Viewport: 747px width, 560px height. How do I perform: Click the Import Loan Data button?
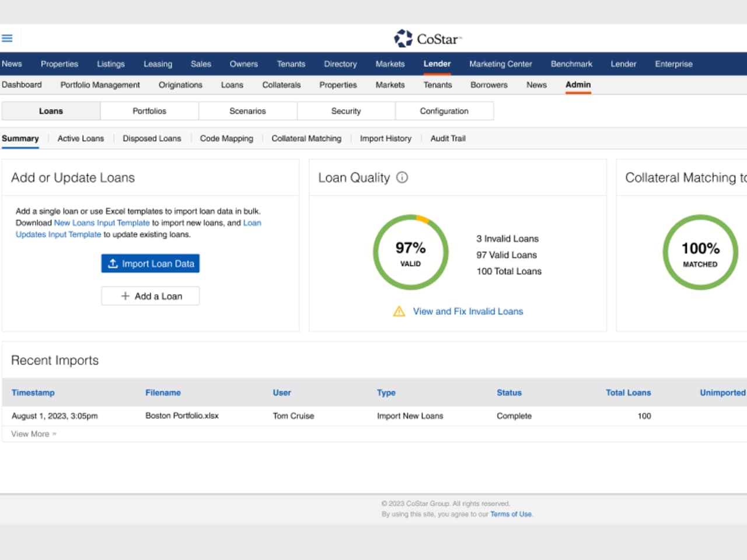point(151,263)
